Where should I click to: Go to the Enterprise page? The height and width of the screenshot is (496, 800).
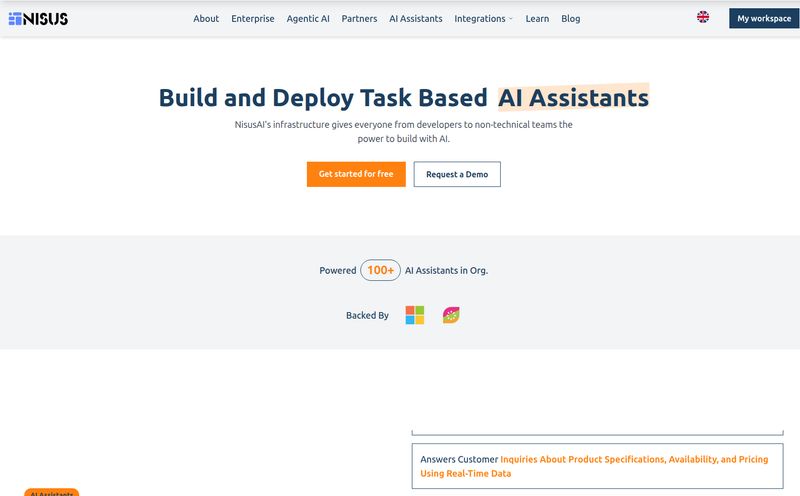click(253, 18)
